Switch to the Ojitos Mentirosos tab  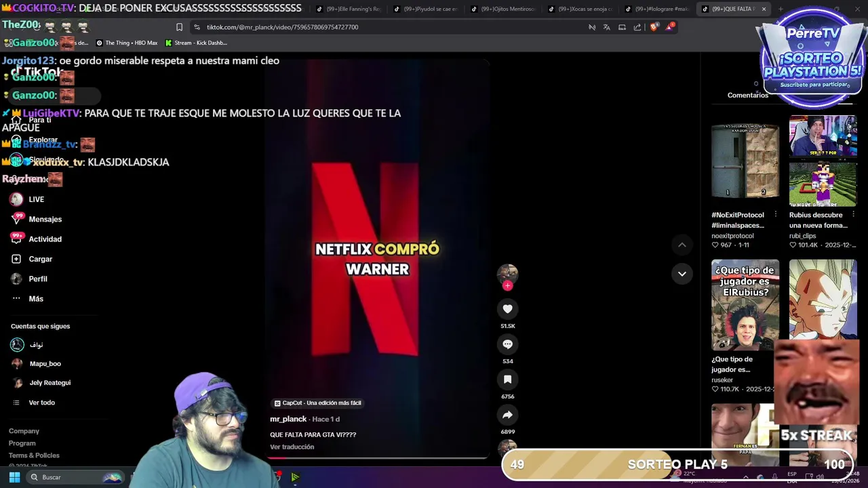click(503, 9)
